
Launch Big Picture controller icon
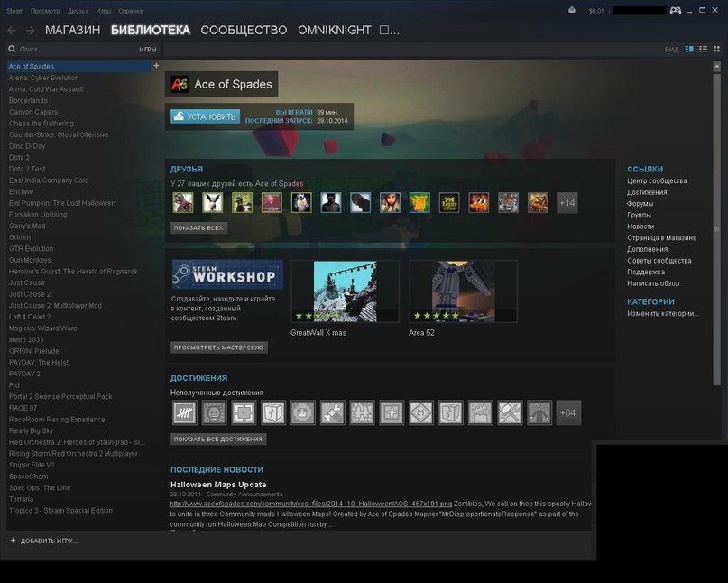click(676, 10)
